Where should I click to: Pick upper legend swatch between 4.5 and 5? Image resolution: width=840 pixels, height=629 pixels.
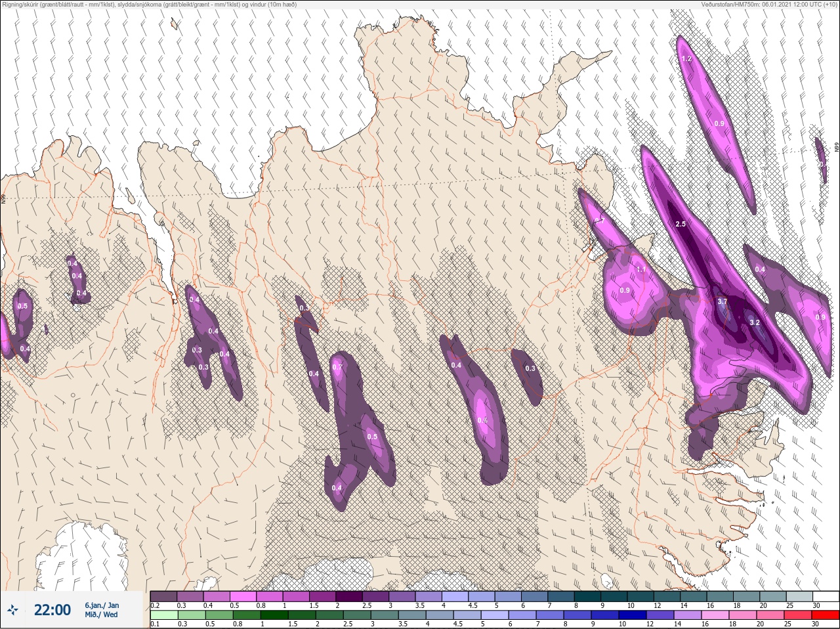point(482,597)
